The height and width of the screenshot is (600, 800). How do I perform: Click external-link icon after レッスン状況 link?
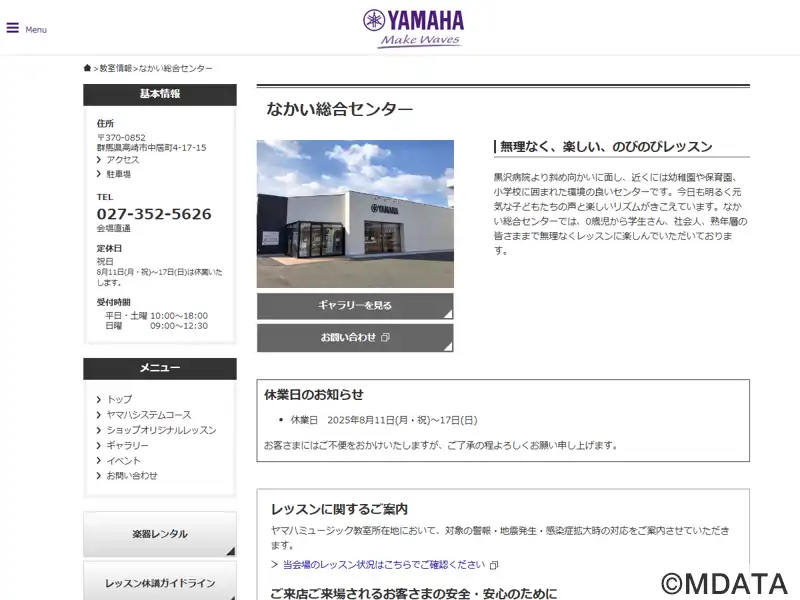pyautogui.click(x=493, y=565)
